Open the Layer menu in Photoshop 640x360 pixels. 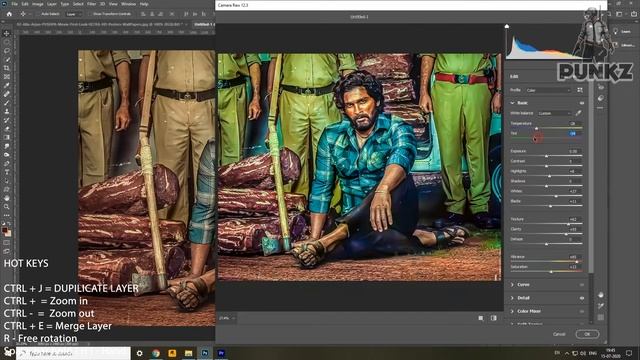[52, 4]
